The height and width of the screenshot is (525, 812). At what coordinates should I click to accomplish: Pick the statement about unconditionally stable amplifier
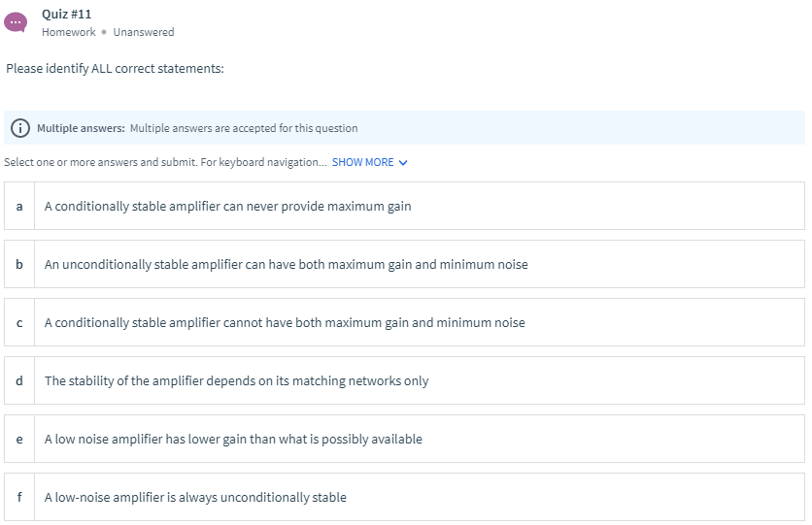(286, 265)
